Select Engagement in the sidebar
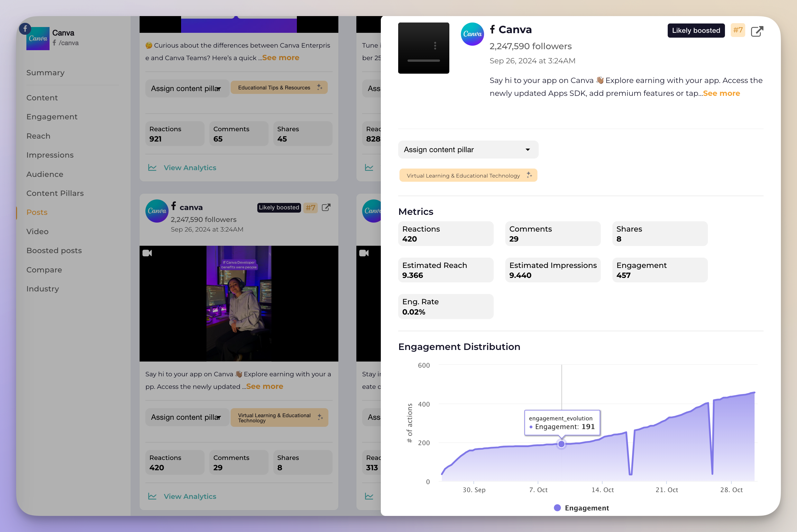The width and height of the screenshot is (797, 532). click(x=52, y=117)
